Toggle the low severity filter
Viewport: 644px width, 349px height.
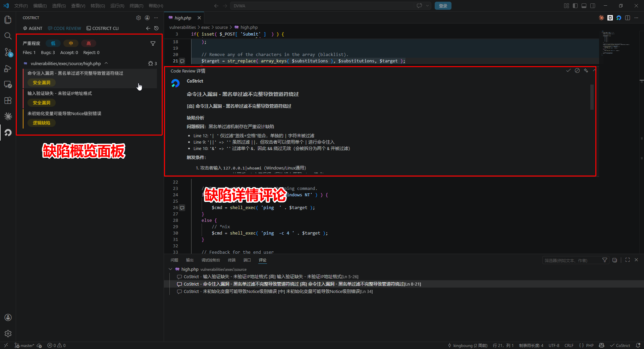coord(53,43)
